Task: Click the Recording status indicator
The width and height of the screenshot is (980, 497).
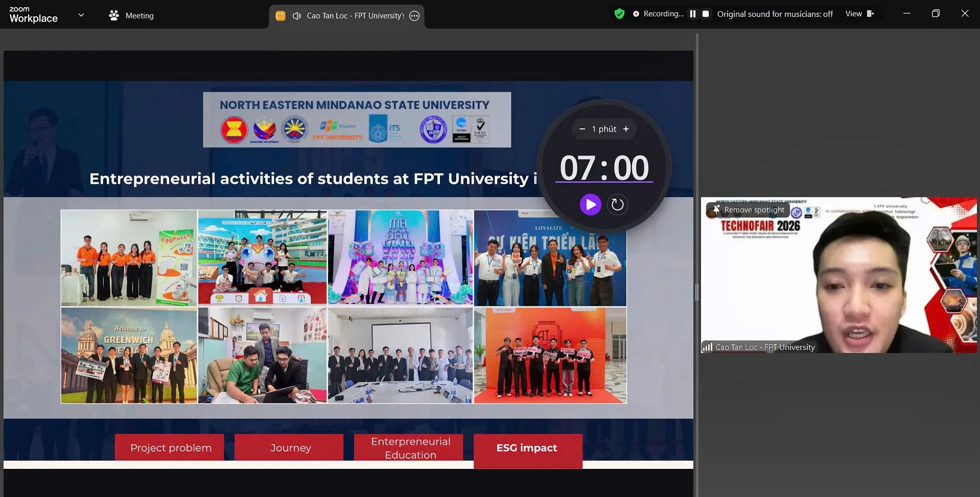Action: coord(658,14)
